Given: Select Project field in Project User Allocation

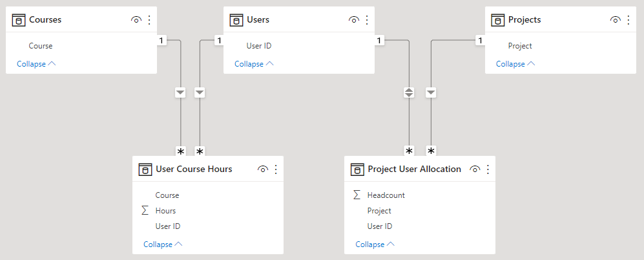Looking at the screenshot, I should click(379, 211).
